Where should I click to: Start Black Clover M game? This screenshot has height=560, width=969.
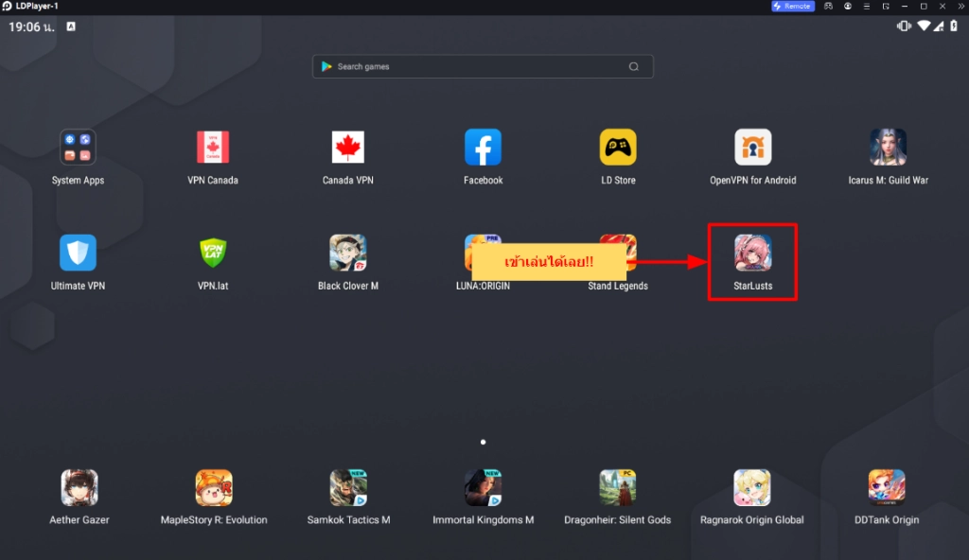click(x=348, y=253)
